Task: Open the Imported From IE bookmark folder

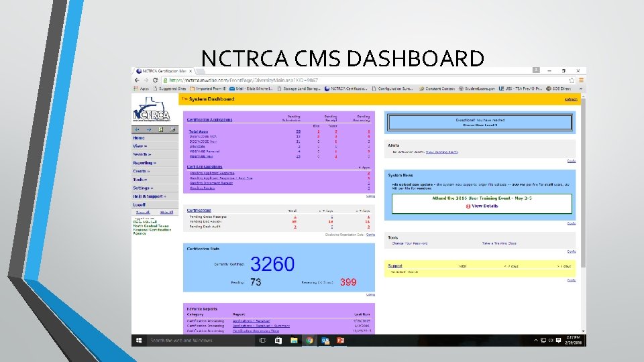Action: pyautogui.click(x=208, y=88)
